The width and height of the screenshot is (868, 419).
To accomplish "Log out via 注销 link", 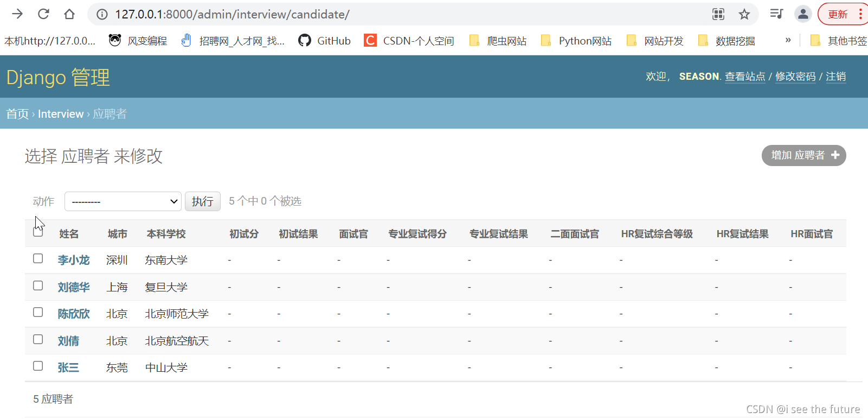I will point(835,77).
